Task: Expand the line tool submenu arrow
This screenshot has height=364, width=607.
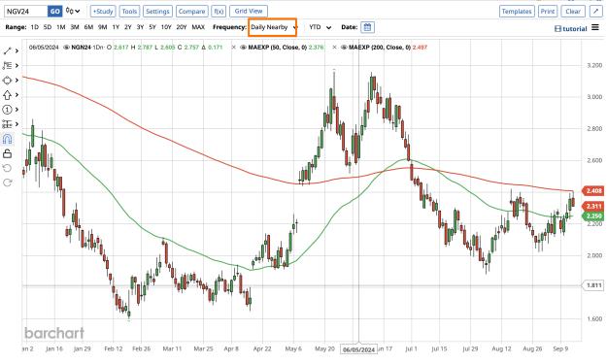Action: 17,51
